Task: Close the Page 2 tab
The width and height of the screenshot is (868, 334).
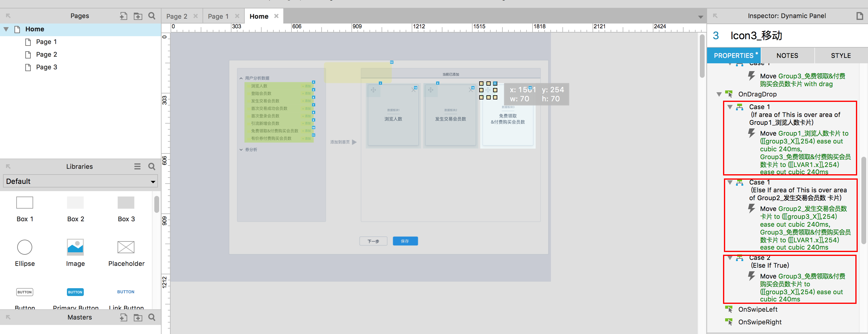Action: pos(195,16)
